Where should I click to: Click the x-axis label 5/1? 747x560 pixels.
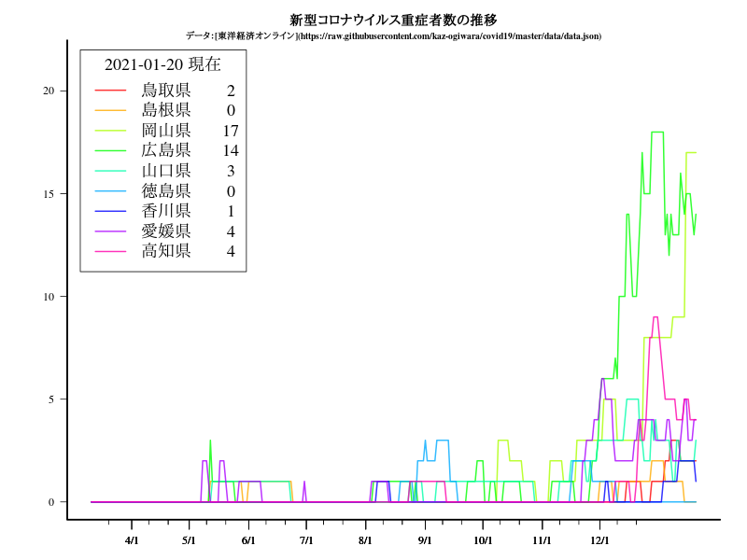click(x=189, y=540)
